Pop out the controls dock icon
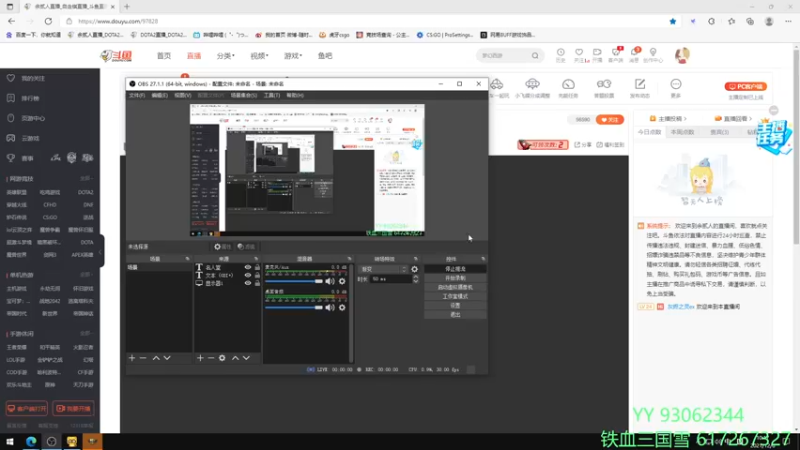800x450 pixels. 483,259
